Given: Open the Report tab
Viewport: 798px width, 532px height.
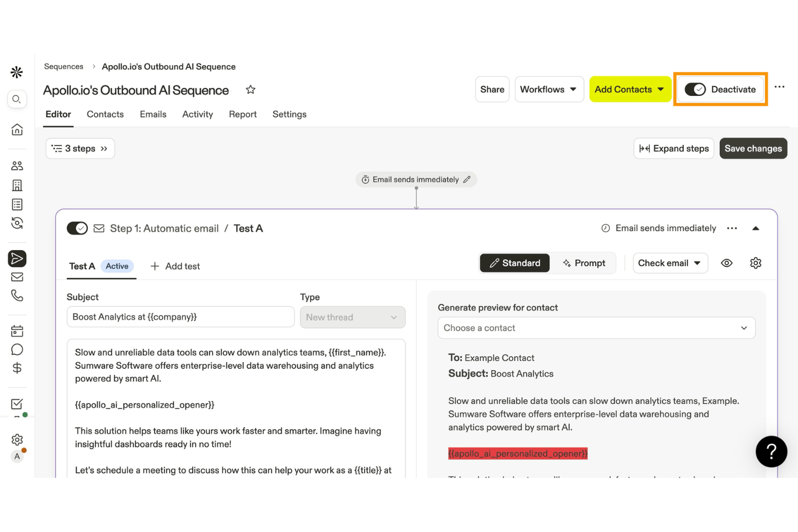Looking at the screenshot, I should click(x=243, y=114).
